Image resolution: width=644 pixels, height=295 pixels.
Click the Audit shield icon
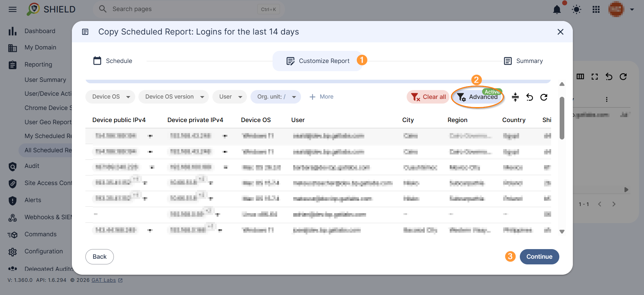tap(12, 166)
